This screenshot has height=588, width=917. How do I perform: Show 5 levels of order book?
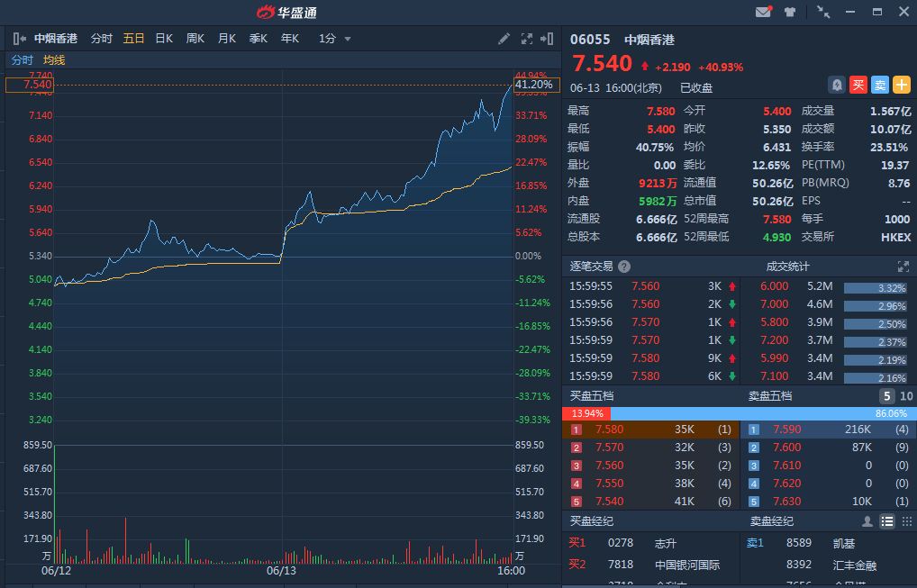[886, 396]
